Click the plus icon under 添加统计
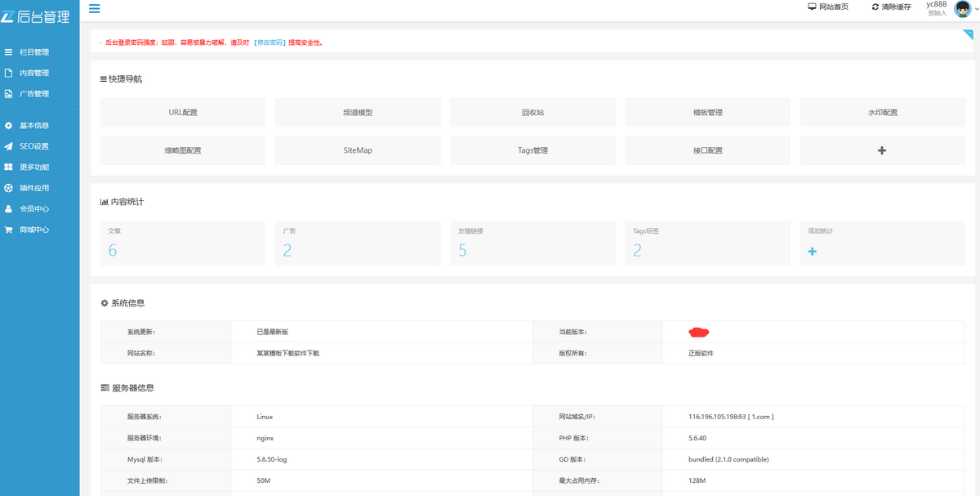This screenshot has width=980, height=496. coord(812,252)
